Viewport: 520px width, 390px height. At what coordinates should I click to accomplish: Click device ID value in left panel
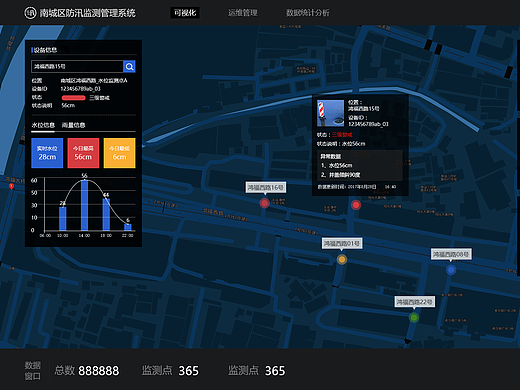(80, 89)
